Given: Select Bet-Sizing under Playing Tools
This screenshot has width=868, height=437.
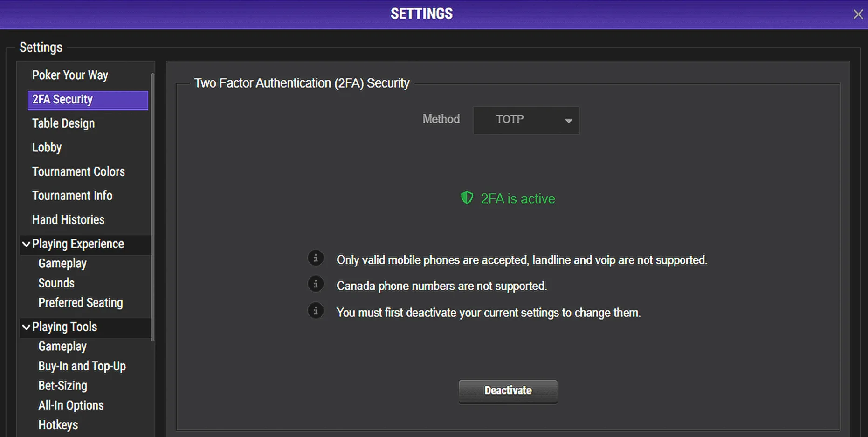Looking at the screenshot, I should [63, 386].
